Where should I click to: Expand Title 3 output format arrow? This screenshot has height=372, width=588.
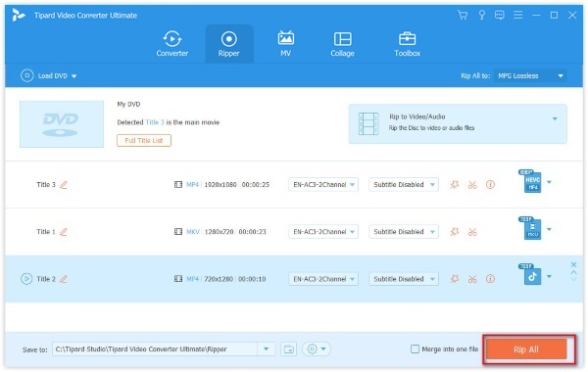tap(550, 182)
